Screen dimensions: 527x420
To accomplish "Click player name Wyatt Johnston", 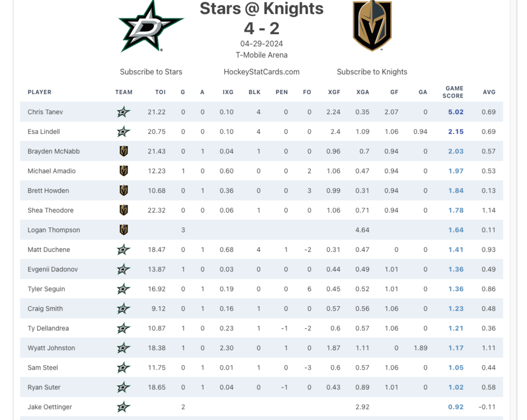I will pos(52,348).
